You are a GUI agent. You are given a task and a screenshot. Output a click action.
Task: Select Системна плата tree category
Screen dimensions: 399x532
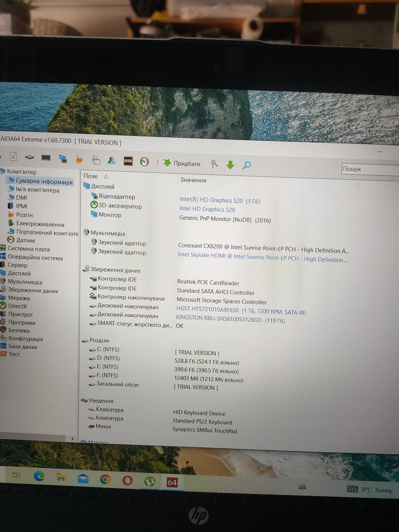[25, 249]
